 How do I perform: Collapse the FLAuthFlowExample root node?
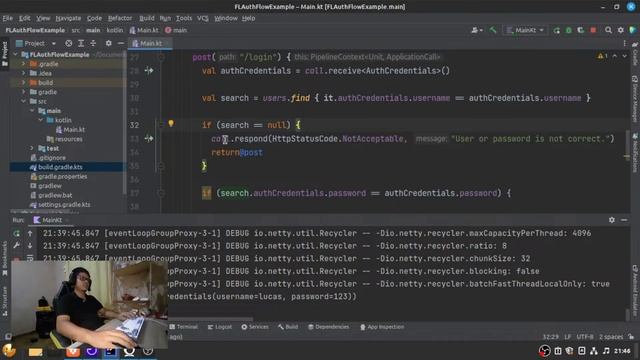pyautogui.click(x=16, y=54)
